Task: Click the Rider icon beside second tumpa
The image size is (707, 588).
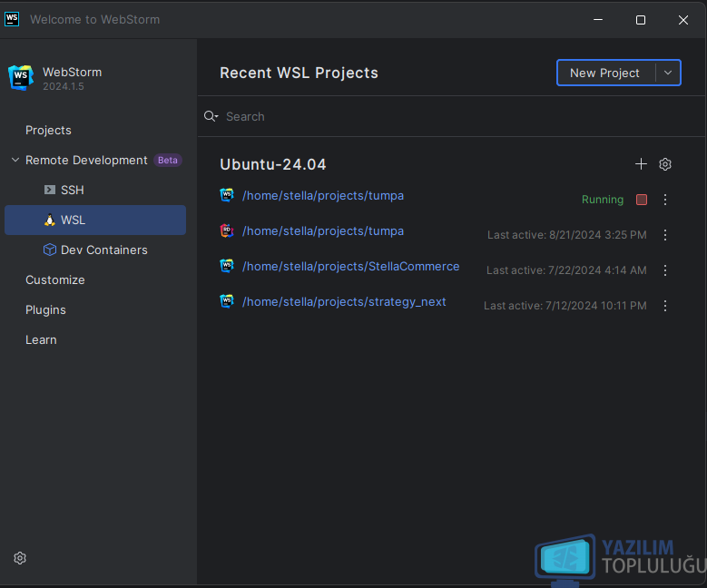Action: tap(227, 230)
